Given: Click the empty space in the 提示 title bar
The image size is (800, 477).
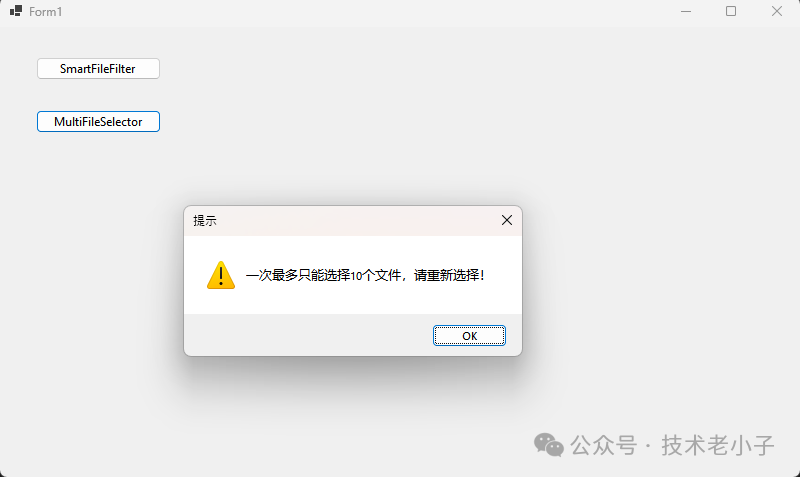Looking at the screenshot, I should [x=357, y=220].
